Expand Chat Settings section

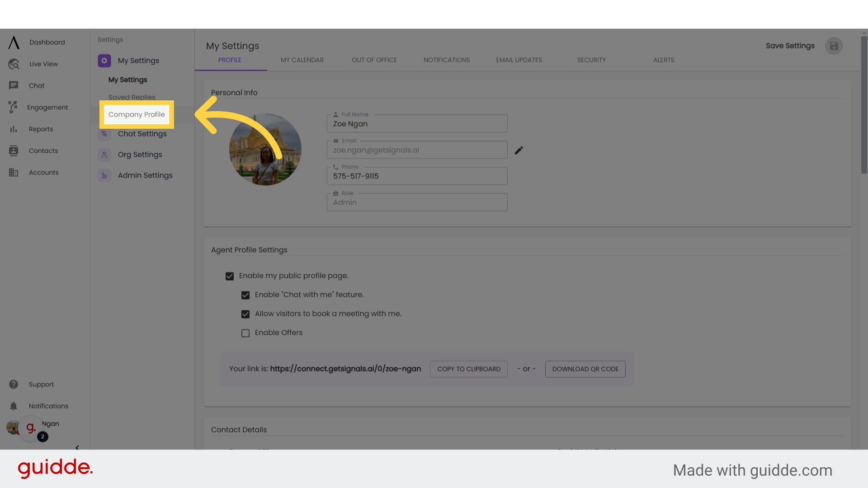[x=142, y=134]
